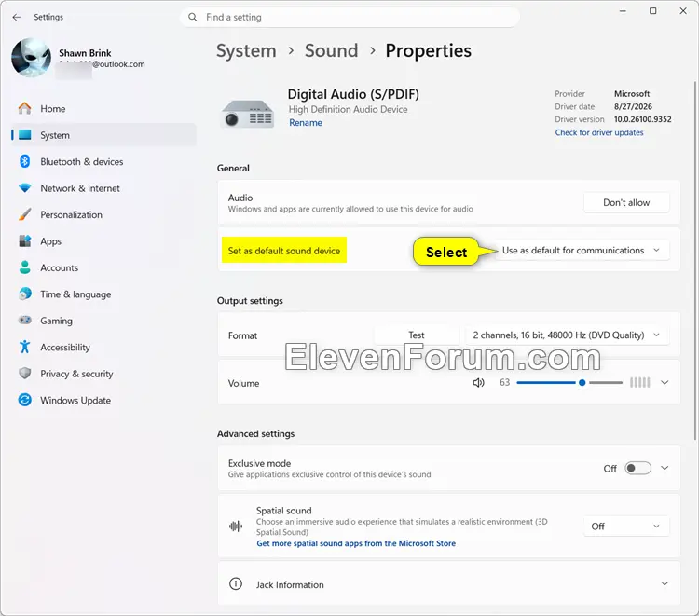Expand the Exclusive mode chevron
The width and height of the screenshot is (699, 616).
point(665,468)
